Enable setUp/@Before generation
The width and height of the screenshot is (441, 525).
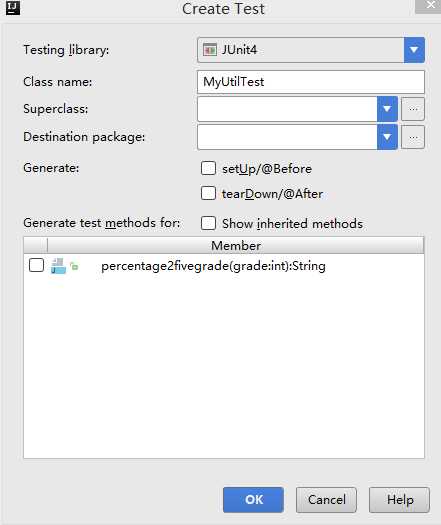208,168
